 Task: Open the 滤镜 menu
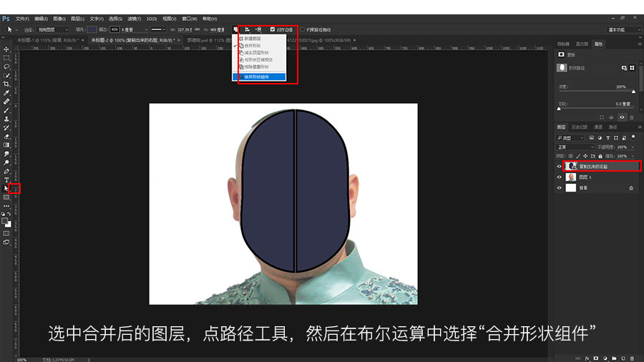point(134,18)
